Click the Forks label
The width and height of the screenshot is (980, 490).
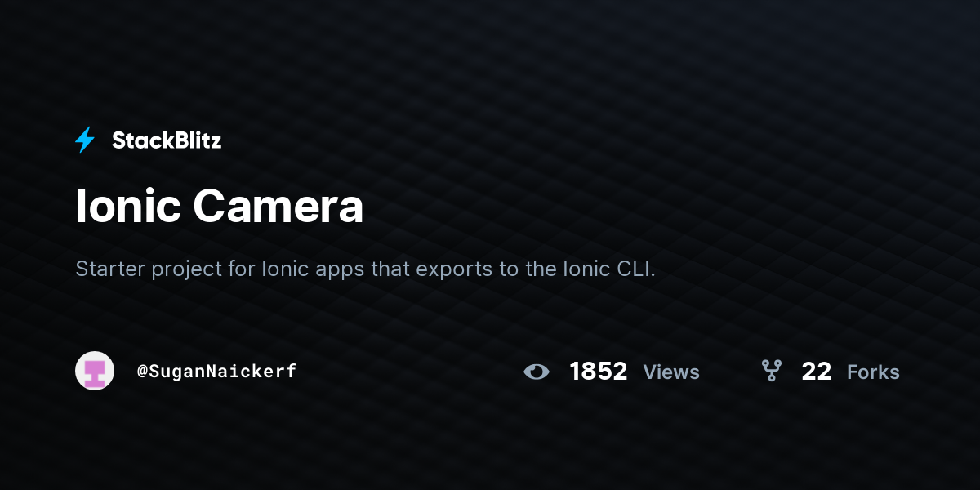point(873,372)
